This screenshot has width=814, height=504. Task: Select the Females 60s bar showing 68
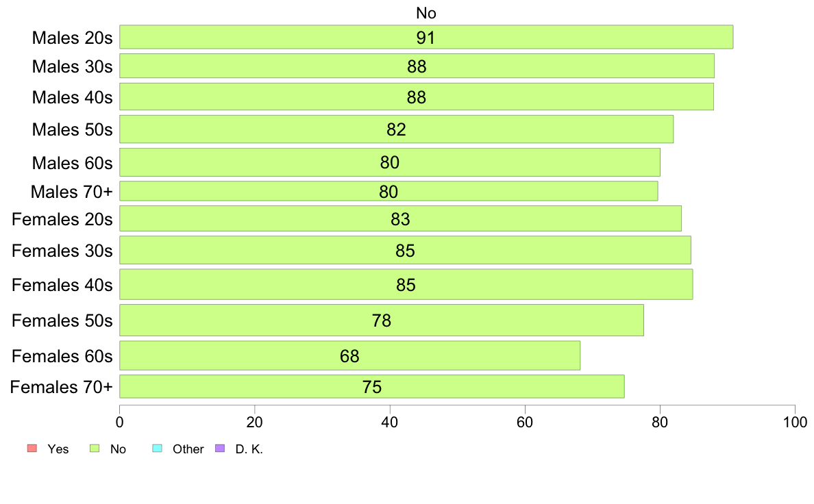[x=350, y=355]
